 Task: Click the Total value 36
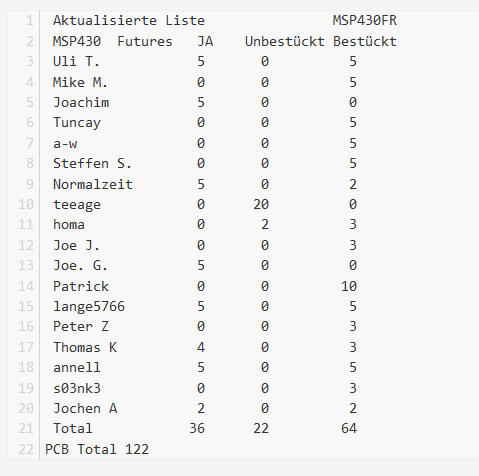coord(197,429)
